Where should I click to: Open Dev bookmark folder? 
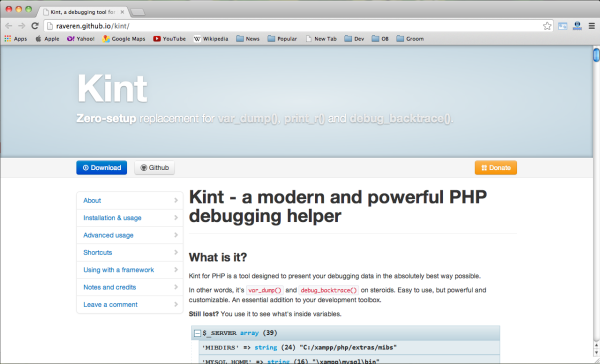point(354,39)
